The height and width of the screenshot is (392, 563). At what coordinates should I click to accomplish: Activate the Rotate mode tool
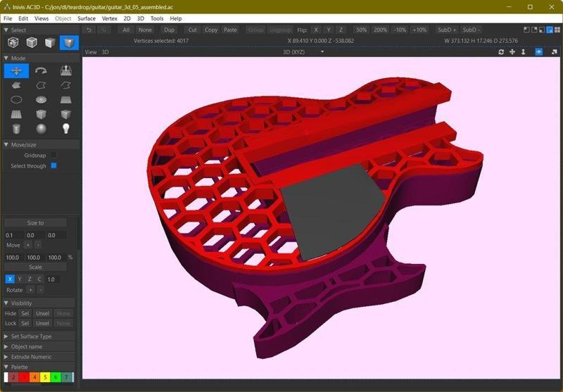(41, 71)
